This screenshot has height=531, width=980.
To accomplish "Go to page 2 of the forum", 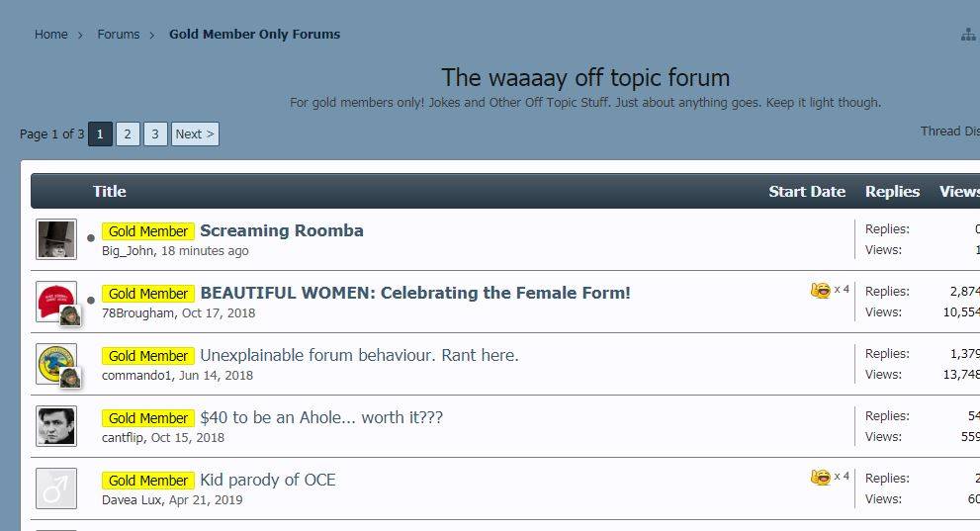I will [128, 134].
